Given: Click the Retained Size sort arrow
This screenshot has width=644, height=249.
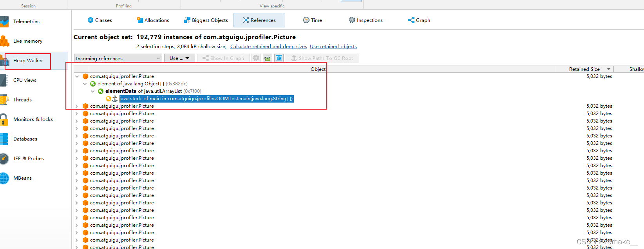Looking at the screenshot, I should pos(609,69).
